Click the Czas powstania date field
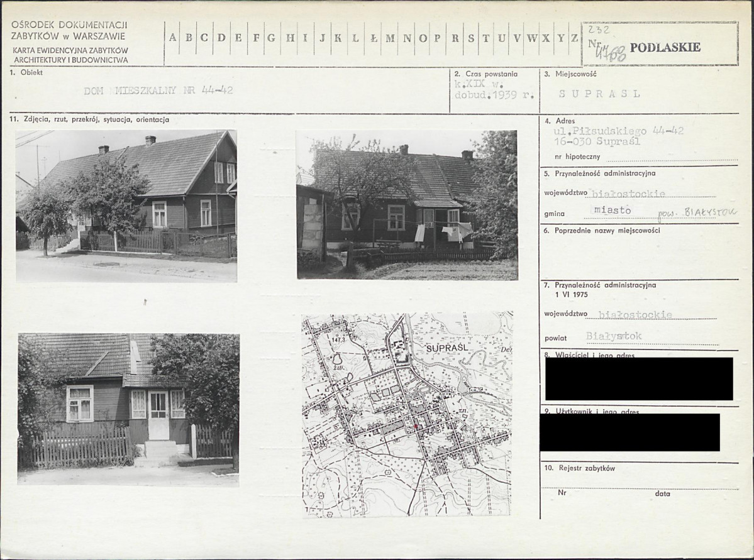The width and height of the screenshot is (754, 560). pyautogui.click(x=494, y=90)
